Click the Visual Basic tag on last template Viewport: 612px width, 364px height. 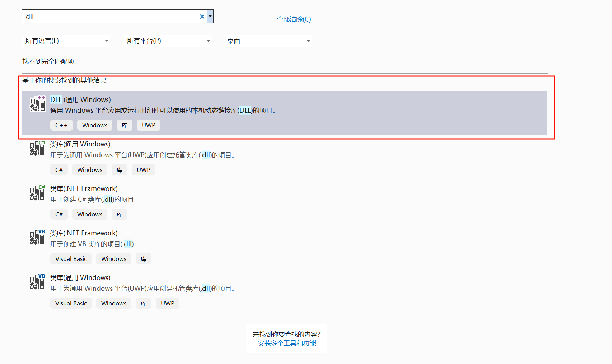71,303
